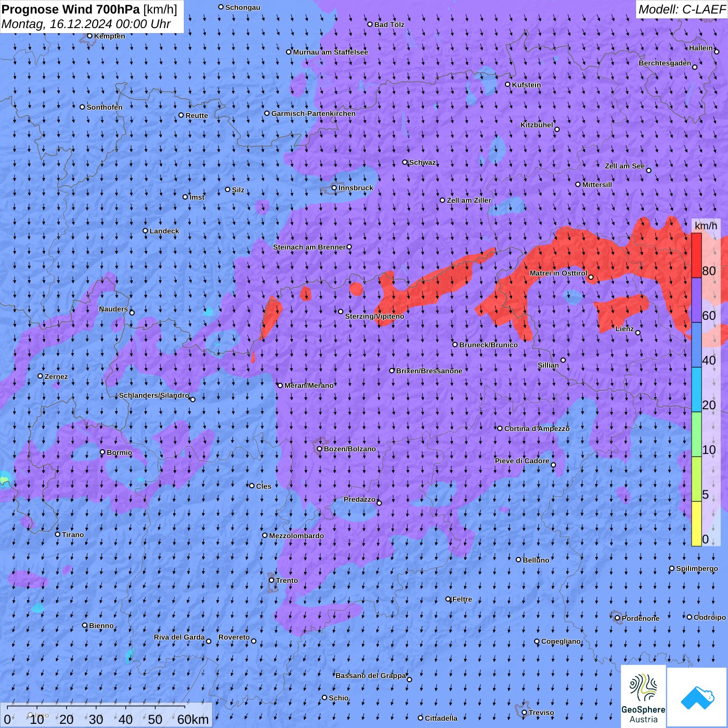The height and width of the screenshot is (728, 728).
Task: Select the purple 60–80 km/h legend band
Action: click(696, 301)
